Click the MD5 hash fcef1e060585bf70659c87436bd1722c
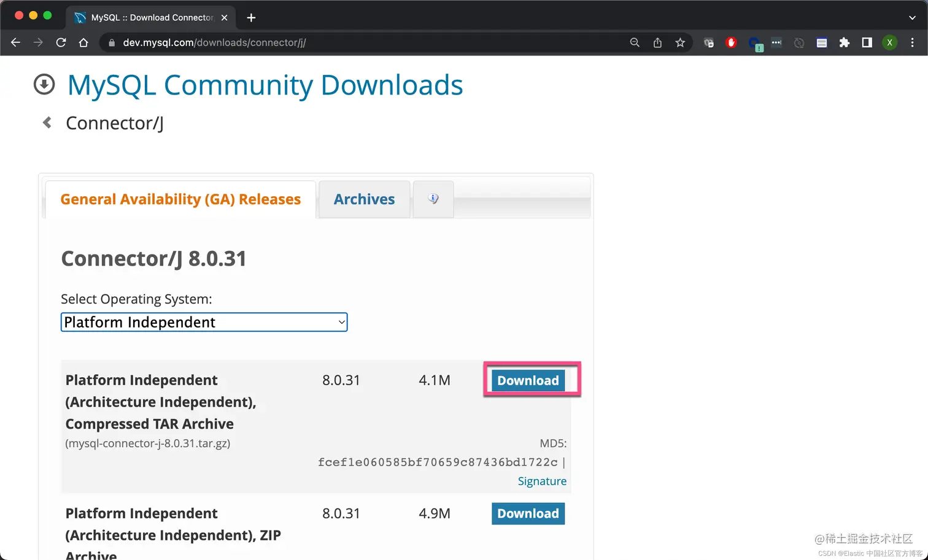The image size is (928, 560). [x=438, y=462]
